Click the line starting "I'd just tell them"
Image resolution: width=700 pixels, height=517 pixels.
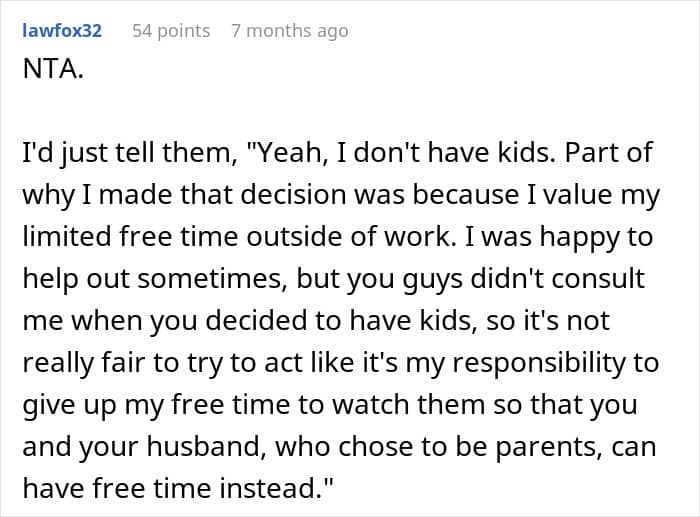coord(338,153)
